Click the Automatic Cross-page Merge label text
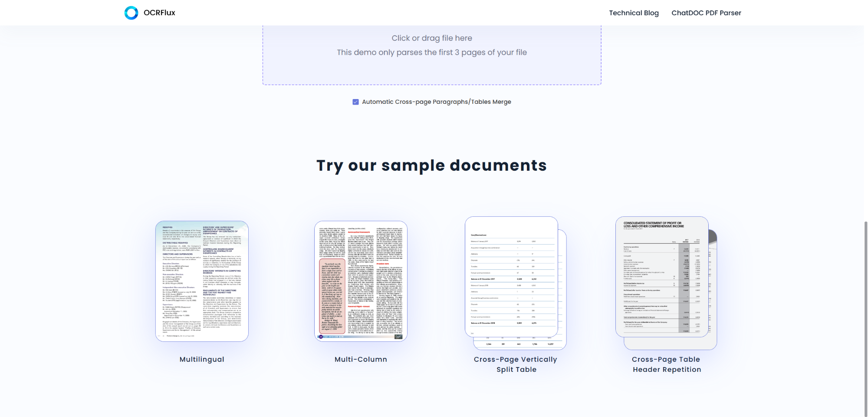The image size is (868, 417). click(436, 102)
